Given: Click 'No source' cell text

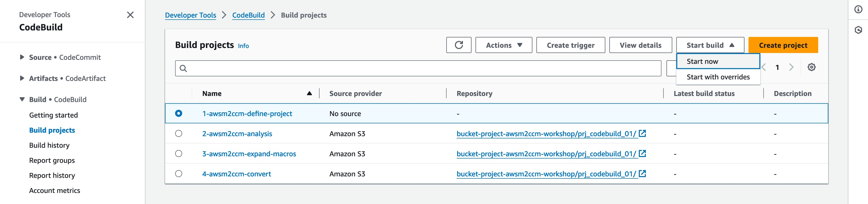Looking at the screenshot, I should 345,114.
